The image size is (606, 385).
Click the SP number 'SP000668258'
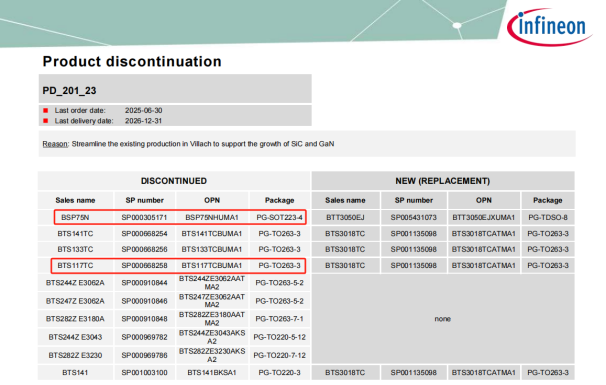coord(145,266)
